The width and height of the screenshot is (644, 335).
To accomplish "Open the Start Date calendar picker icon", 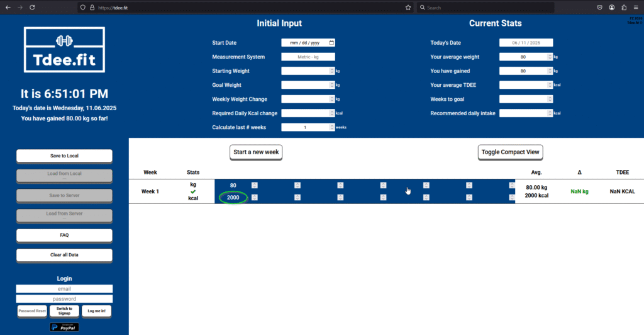I will point(331,43).
